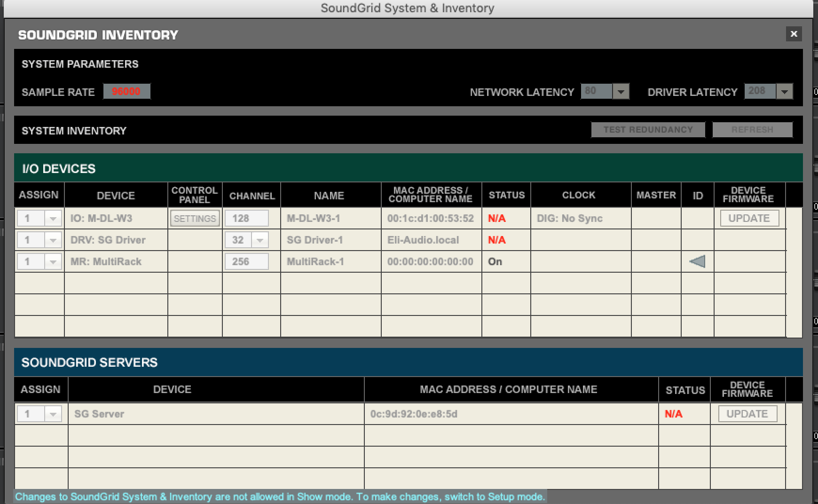Select the SG Driver-1 name cell
The height and width of the screenshot is (504, 818).
[331, 240]
